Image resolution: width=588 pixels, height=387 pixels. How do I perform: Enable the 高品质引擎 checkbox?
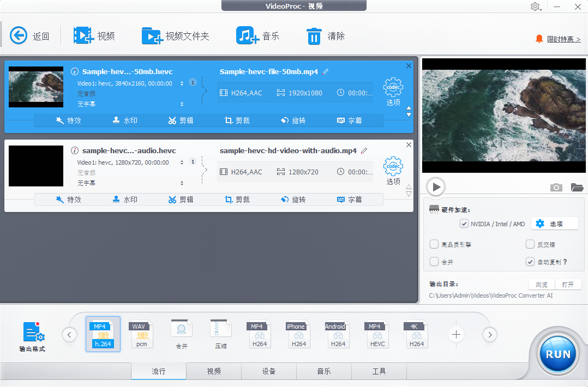(x=435, y=244)
